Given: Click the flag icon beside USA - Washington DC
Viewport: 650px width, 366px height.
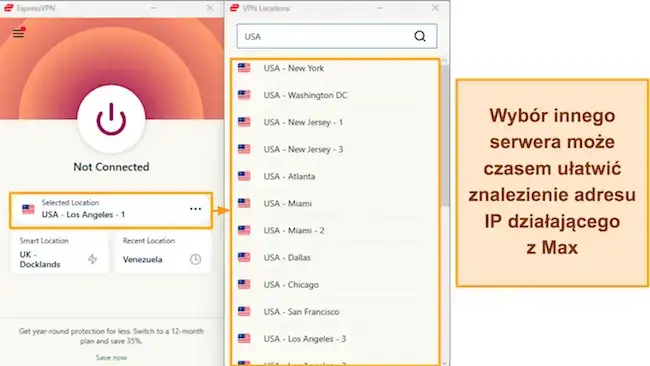Looking at the screenshot, I should 244,95.
